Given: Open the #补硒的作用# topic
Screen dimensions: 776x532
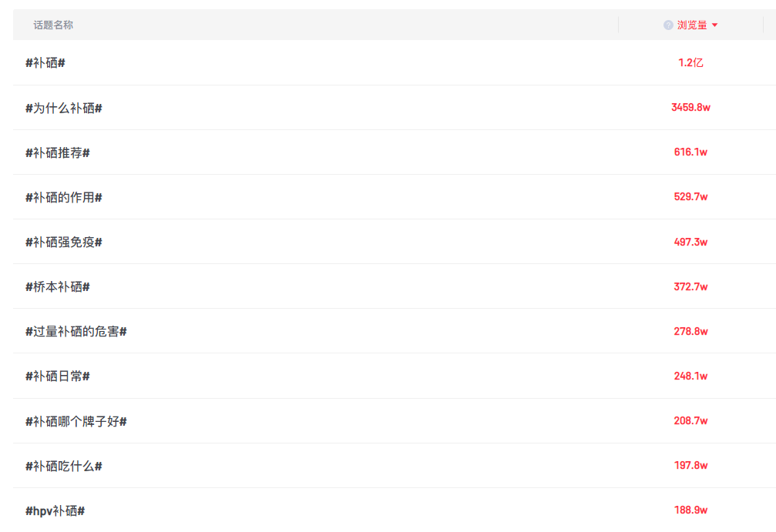Looking at the screenshot, I should tap(64, 197).
